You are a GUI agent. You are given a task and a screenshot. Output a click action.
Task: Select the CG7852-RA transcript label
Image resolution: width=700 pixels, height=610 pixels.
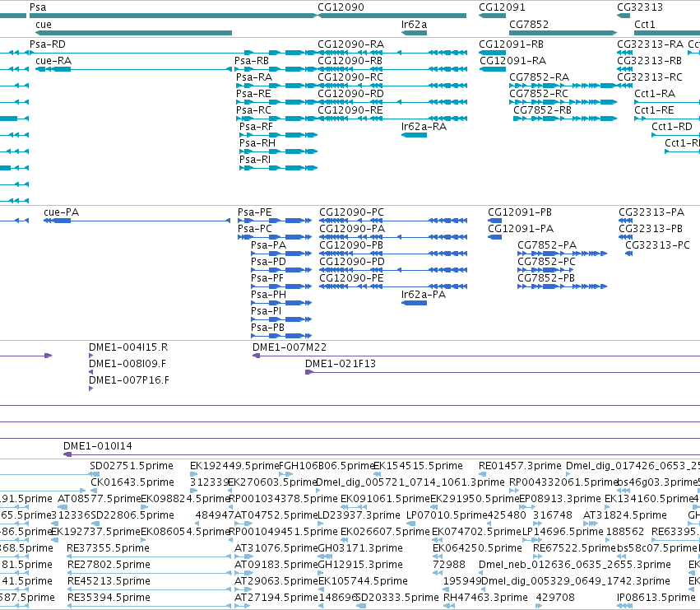(539, 77)
